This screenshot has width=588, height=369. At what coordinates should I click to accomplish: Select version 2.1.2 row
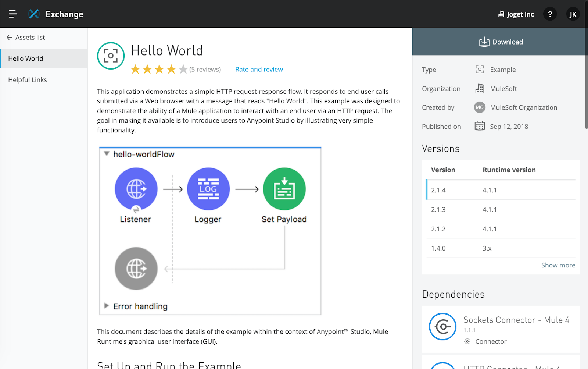click(x=501, y=229)
